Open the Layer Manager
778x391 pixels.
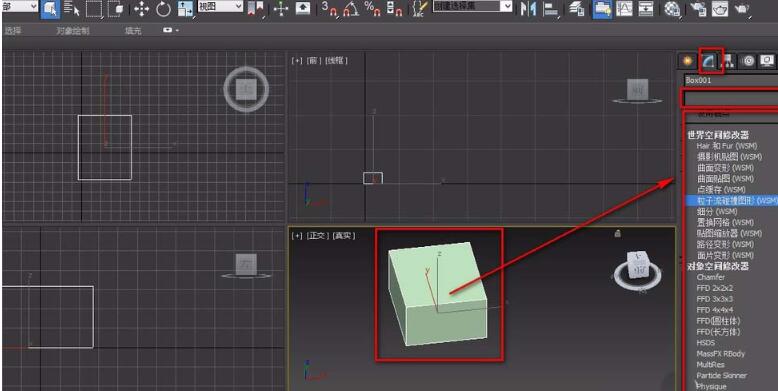pyautogui.click(x=576, y=9)
